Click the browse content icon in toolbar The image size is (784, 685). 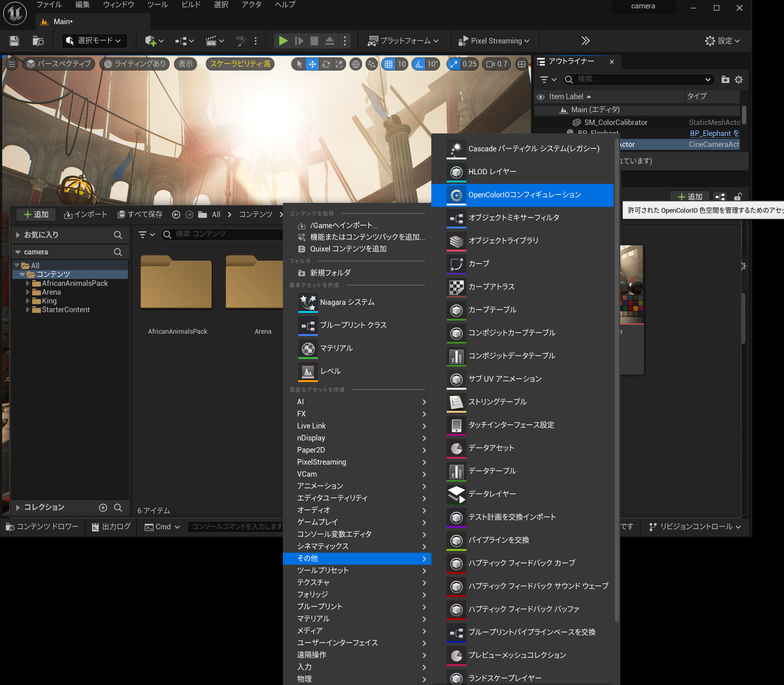pyautogui.click(x=38, y=41)
